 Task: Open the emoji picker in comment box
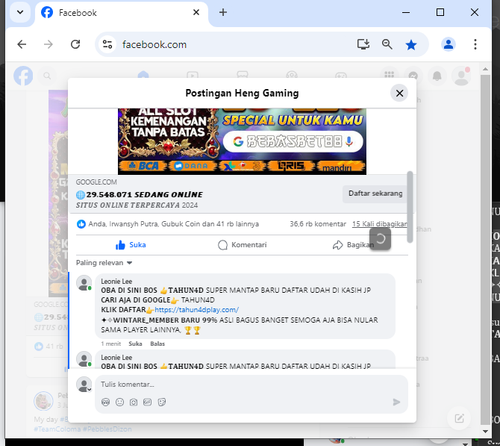120,402
